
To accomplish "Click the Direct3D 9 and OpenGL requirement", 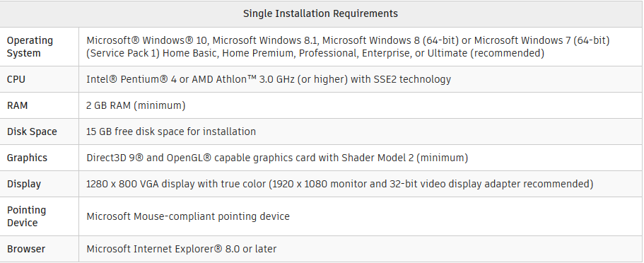I will (x=277, y=158).
